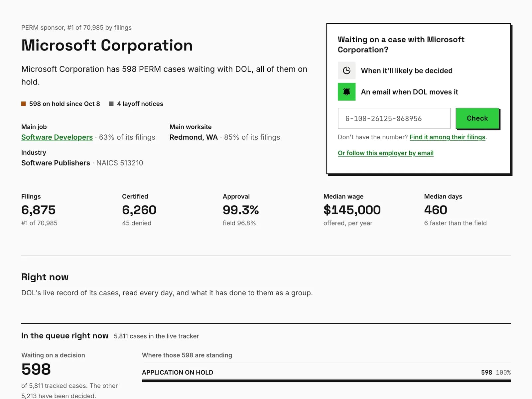Click the '100%' value in hold row

(x=503, y=372)
